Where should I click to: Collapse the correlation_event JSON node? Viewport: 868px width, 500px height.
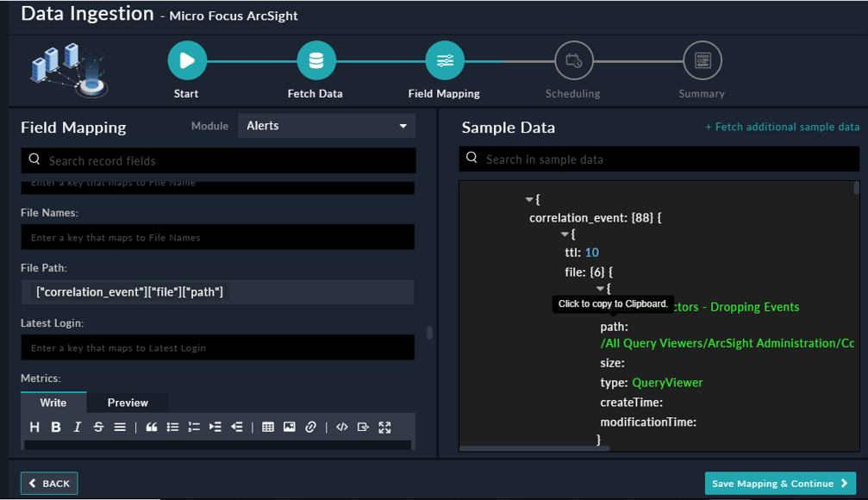[565, 234]
